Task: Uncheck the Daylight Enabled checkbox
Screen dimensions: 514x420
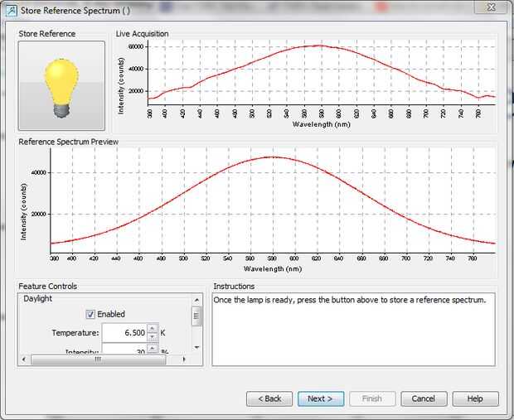Action: 90,314
